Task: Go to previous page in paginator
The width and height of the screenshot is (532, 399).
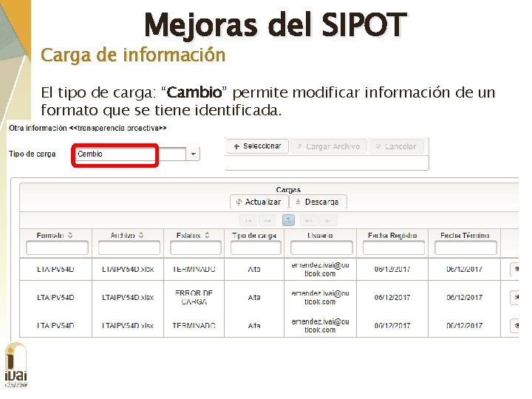Action: click(x=267, y=221)
